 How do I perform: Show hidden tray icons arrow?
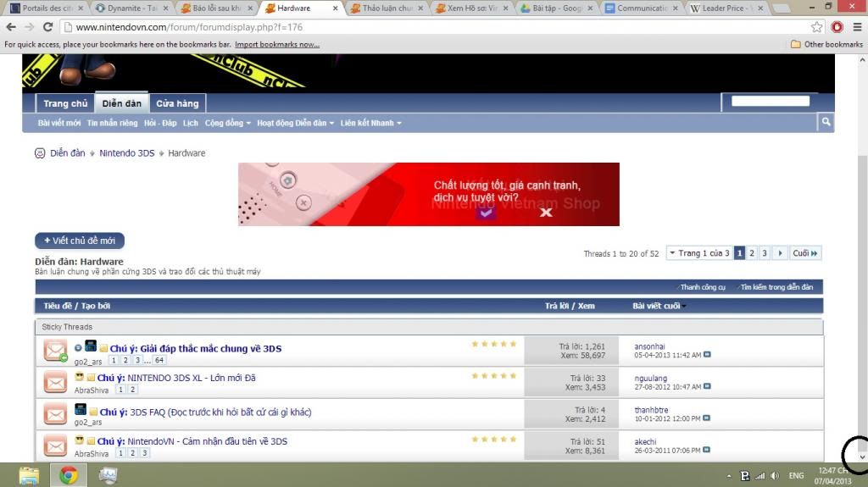pyautogui.click(x=729, y=476)
